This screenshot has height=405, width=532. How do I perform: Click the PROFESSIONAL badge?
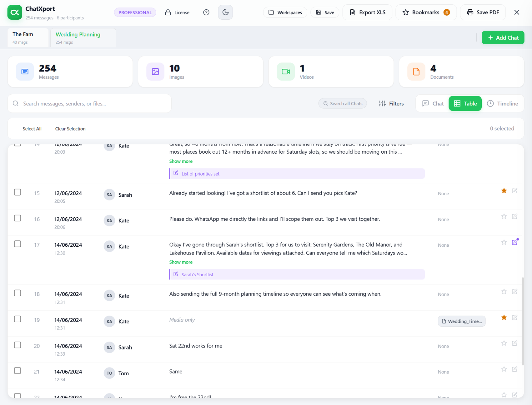[135, 12]
